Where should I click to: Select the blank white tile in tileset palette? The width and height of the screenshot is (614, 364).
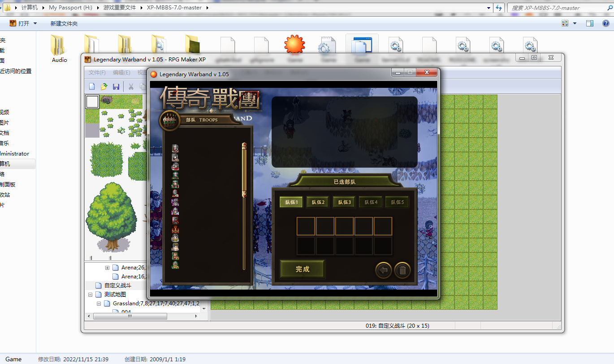click(92, 102)
